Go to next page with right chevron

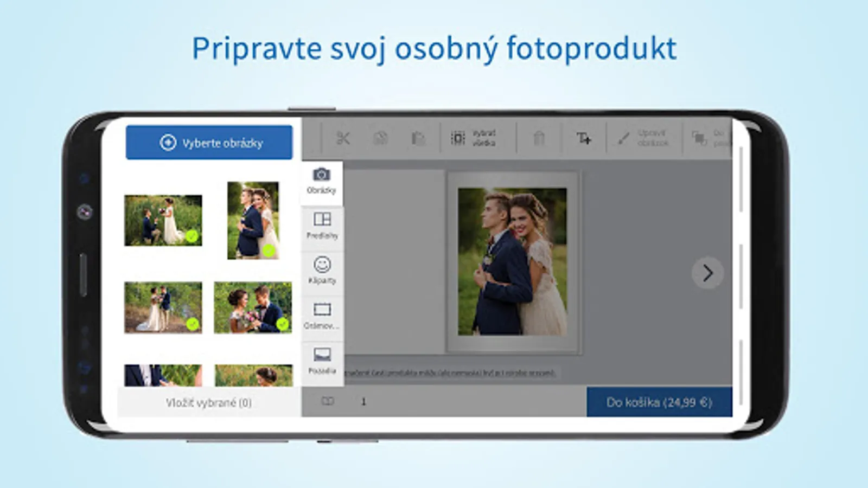tap(707, 273)
